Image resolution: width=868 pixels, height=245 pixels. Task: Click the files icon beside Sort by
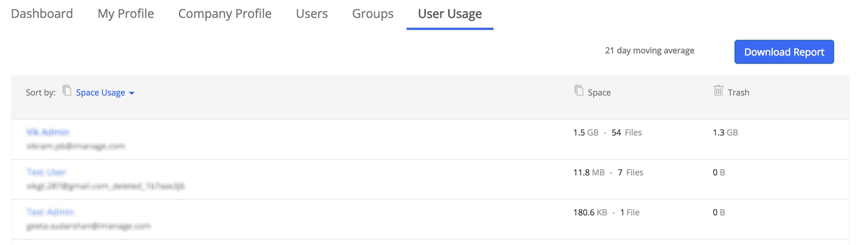pyautogui.click(x=67, y=91)
